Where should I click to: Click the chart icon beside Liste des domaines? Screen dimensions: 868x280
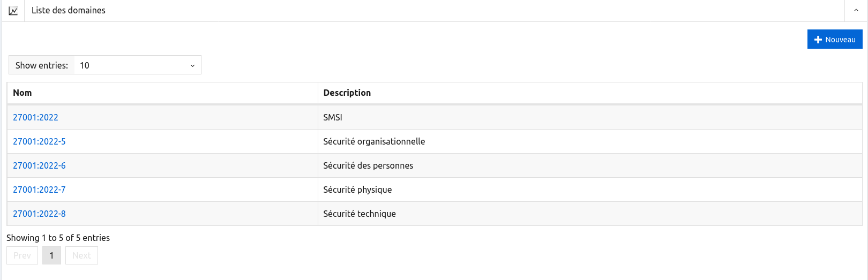(13, 11)
